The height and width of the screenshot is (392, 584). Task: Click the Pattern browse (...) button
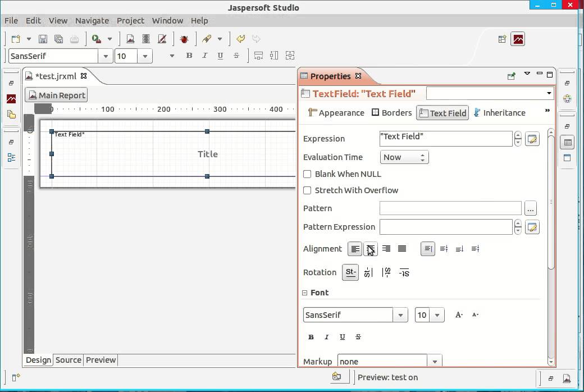[x=531, y=208]
